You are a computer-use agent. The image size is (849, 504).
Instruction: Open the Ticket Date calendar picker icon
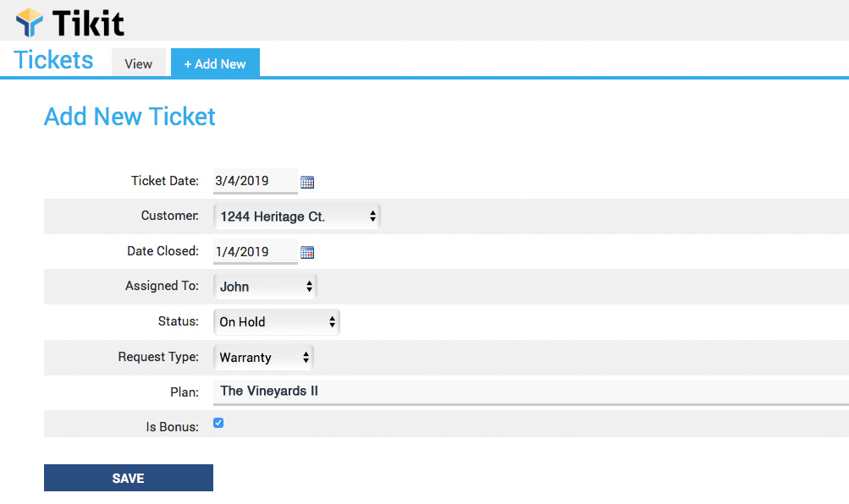(307, 182)
